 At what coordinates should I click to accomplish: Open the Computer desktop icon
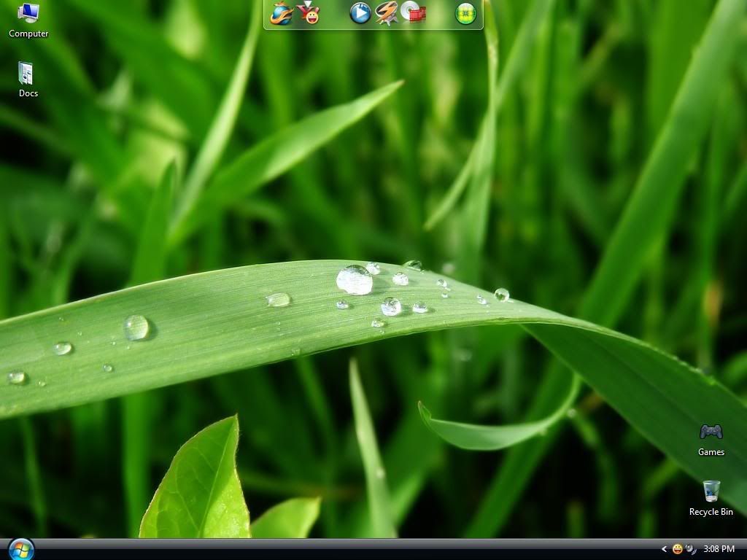pos(28,14)
